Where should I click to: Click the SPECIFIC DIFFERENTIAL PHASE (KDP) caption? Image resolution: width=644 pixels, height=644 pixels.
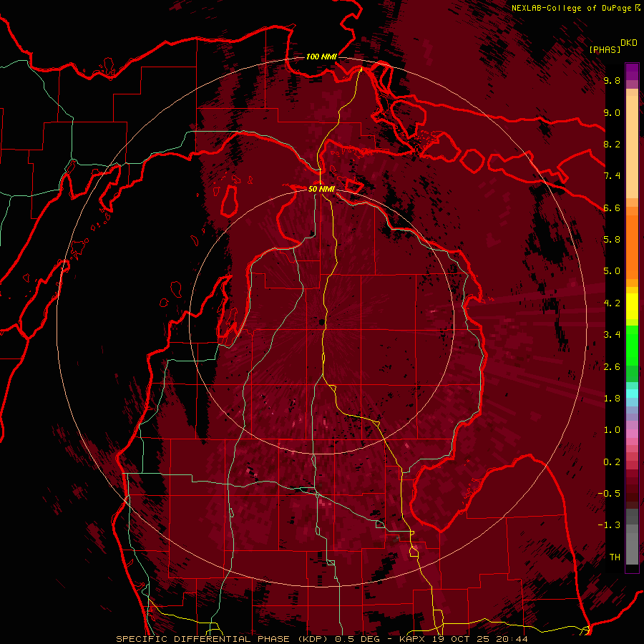tap(223, 639)
